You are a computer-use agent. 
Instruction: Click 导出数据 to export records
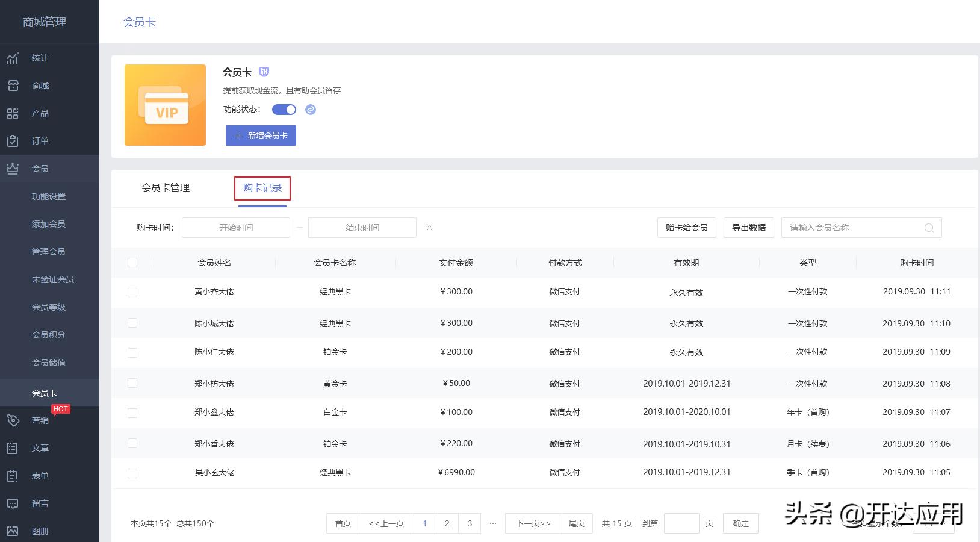748,228
